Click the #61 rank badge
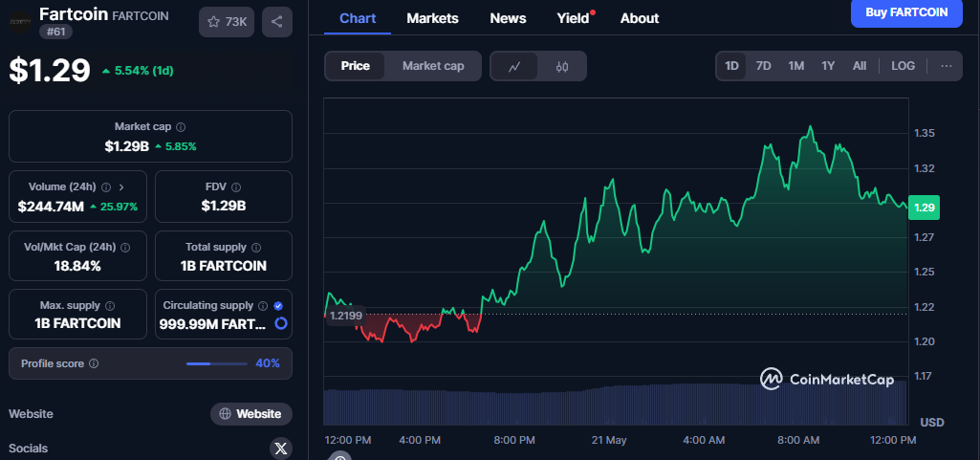This screenshot has width=980, height=460. 55,32
